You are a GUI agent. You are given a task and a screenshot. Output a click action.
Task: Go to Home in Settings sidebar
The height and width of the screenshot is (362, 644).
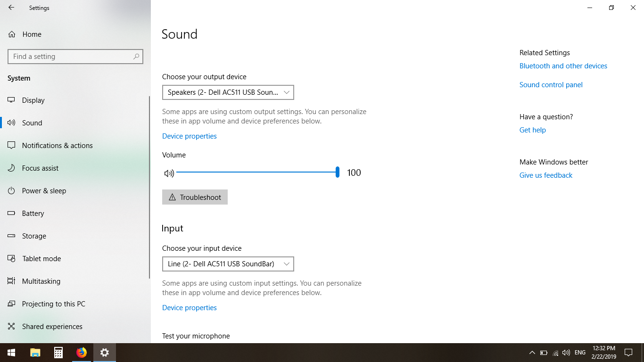tap(75, 34)
